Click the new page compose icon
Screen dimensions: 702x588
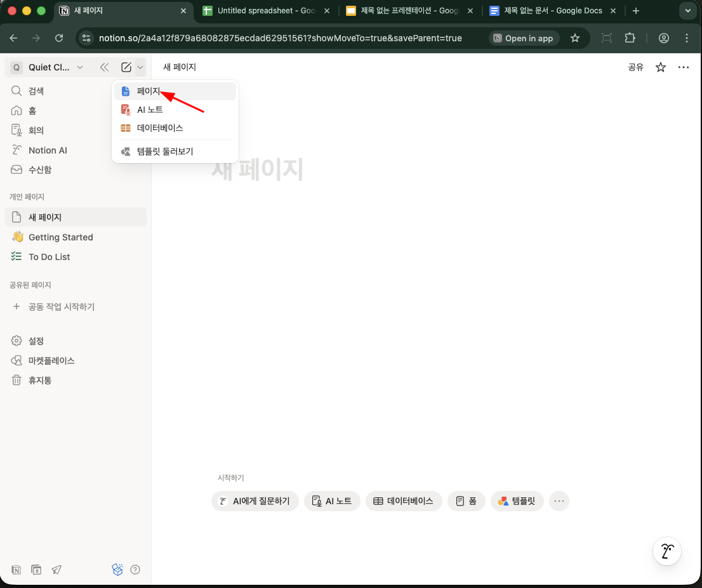tap(126, 67)
